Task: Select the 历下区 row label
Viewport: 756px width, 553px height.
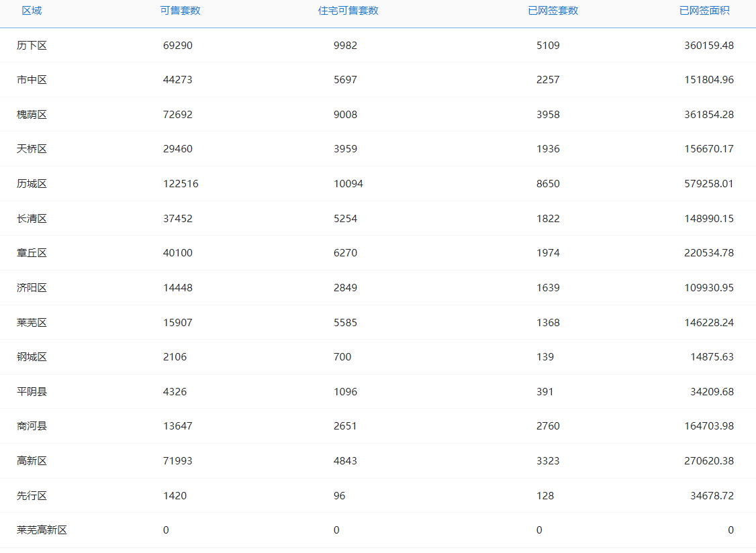Action: 32,46
